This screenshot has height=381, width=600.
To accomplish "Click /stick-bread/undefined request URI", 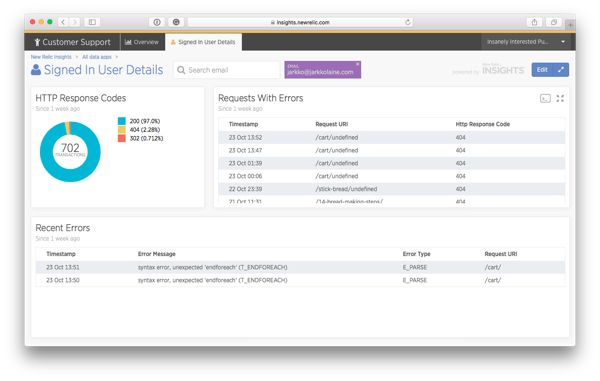I will coord(346,189).
